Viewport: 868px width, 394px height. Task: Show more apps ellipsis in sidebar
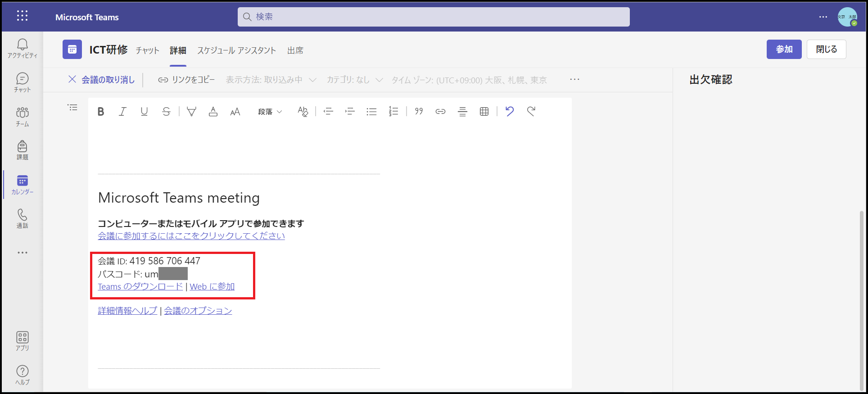coord(23,253)
